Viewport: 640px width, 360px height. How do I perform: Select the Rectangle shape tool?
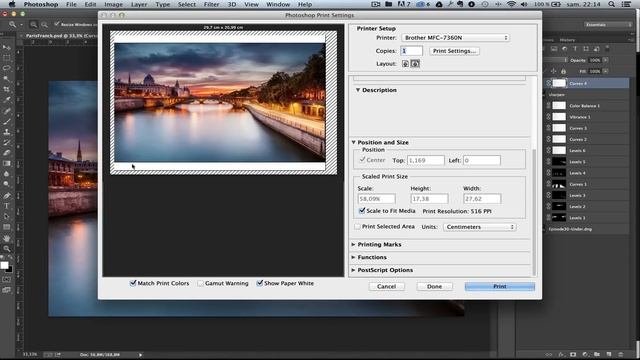7,227
